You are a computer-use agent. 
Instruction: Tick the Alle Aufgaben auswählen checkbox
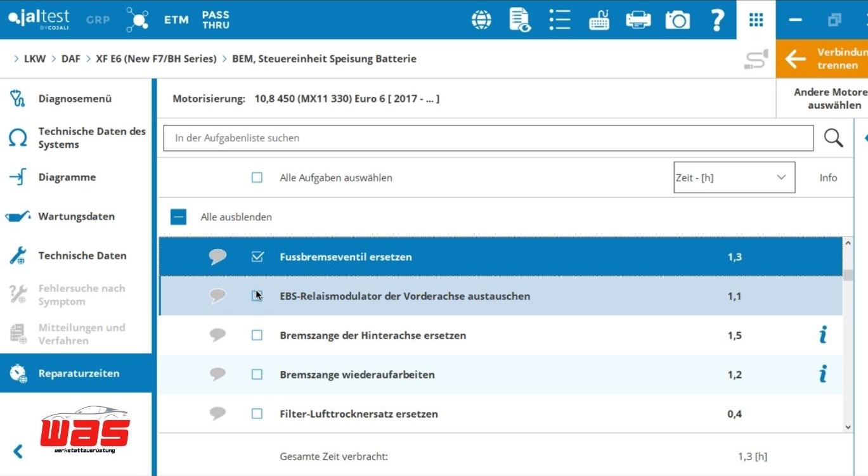tap(257, 177)
